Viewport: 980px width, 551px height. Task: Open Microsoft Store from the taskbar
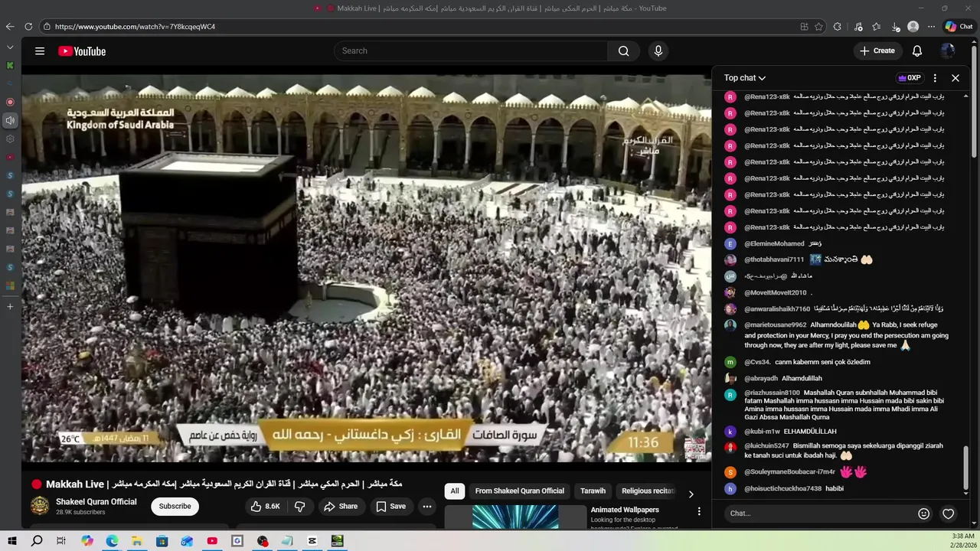[162, 541]
